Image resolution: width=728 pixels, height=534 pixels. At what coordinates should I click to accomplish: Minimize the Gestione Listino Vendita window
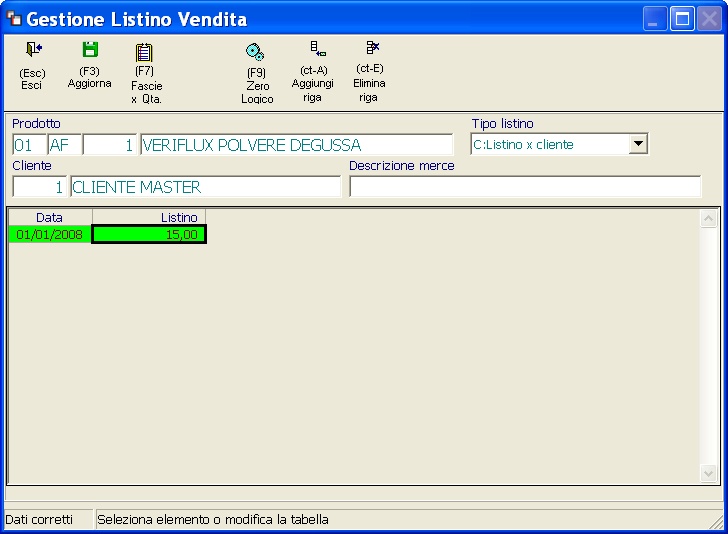pyautogui.click(x=655, y=19)
